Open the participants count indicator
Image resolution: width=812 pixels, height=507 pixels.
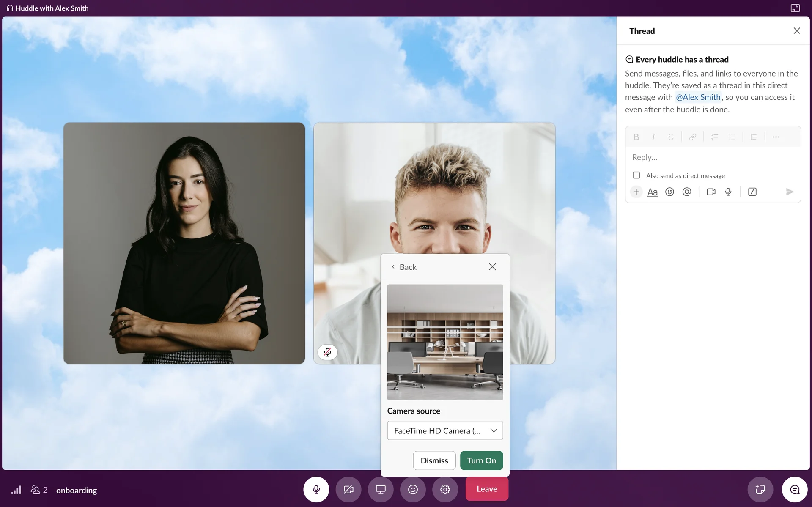39,490
